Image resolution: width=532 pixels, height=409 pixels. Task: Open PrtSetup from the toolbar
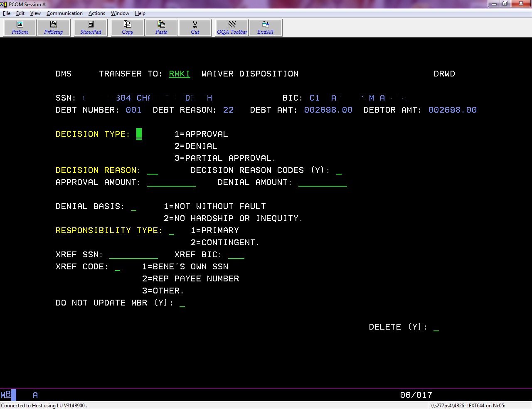coord(54,27)
